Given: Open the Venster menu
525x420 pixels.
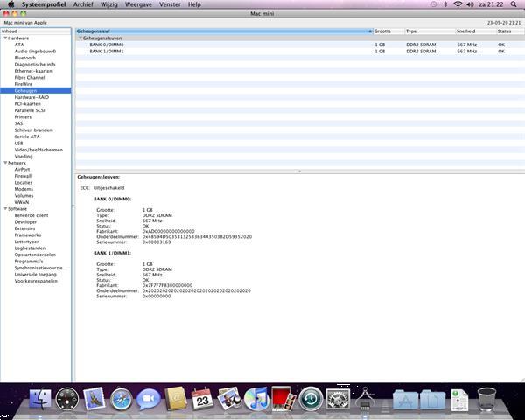Looking at the screenshot, I should click(x=170, y=4).
